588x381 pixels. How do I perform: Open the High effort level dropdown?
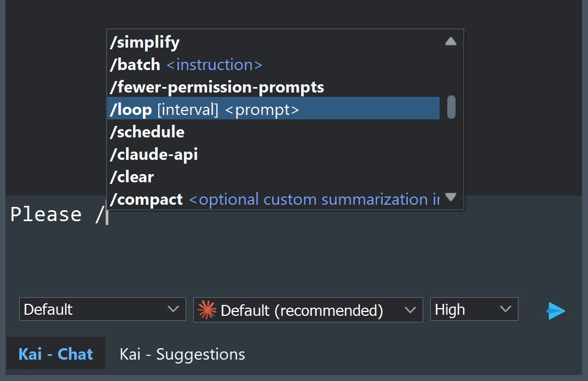(474, 309)
